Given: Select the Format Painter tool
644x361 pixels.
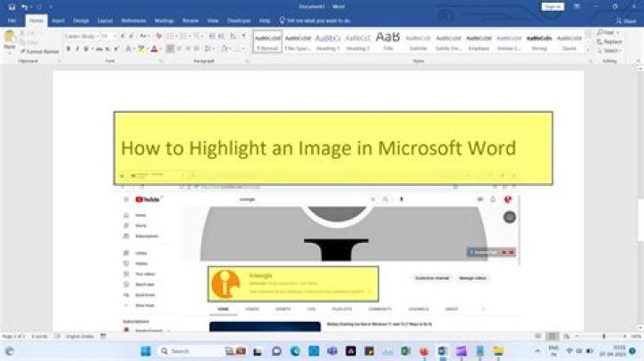Looking at the screenshot, I should coord(40,52).
